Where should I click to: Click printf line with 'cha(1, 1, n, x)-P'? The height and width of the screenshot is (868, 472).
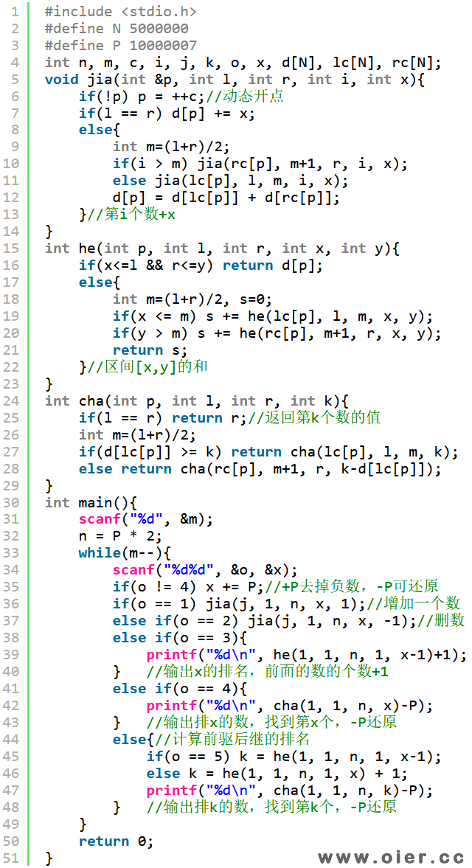(x=290, y=706)
